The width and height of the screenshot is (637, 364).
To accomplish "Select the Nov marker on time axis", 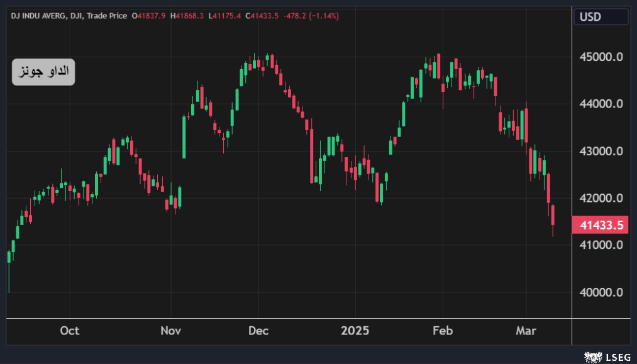I will [x=171, y=331].
